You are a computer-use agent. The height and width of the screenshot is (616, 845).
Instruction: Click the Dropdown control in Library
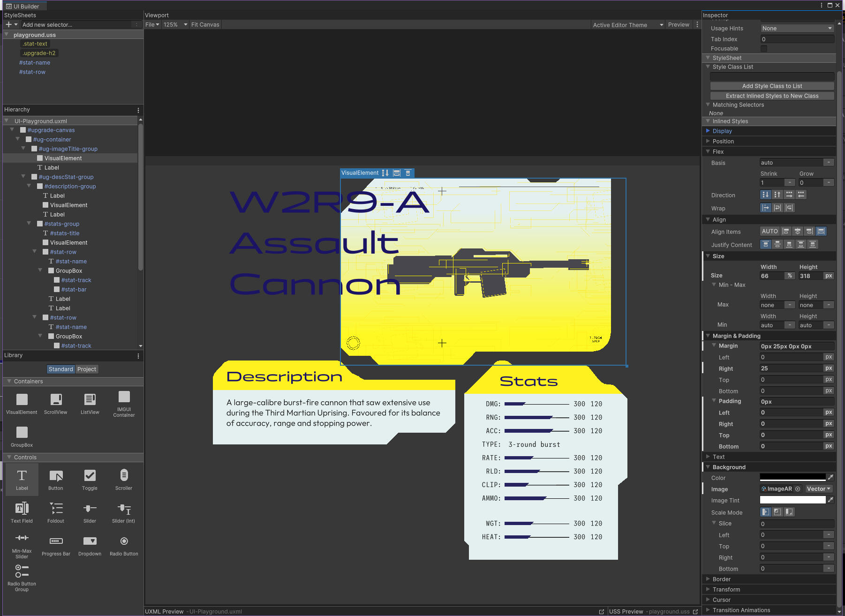click(90, 541)
